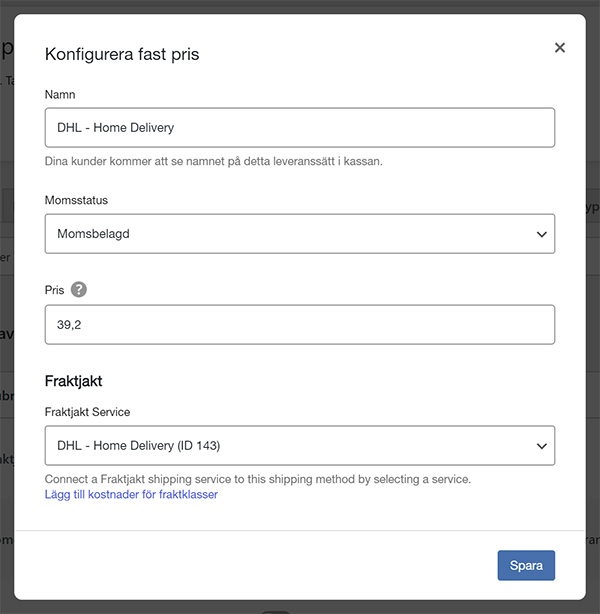
Task: Click the help icon next to Pris
Action: (x=79, y=290)
